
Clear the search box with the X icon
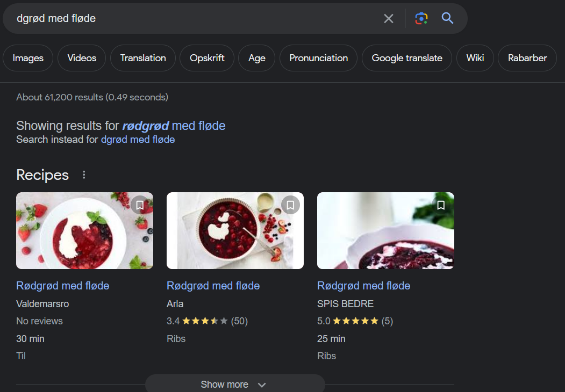coord(389,18)
